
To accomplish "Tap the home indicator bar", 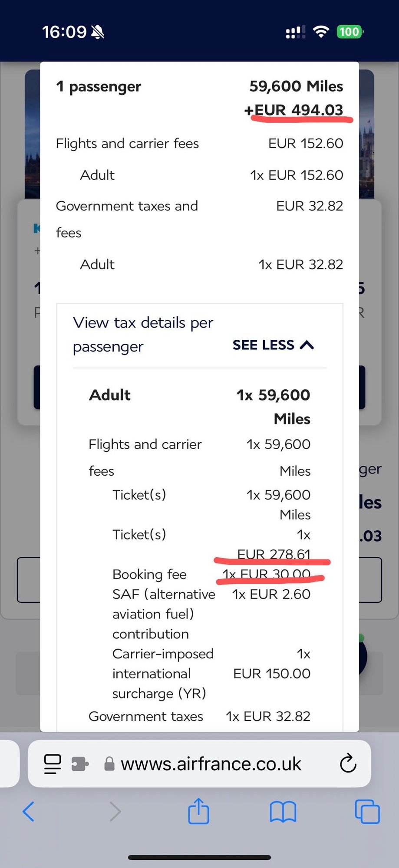I will 199,857.
